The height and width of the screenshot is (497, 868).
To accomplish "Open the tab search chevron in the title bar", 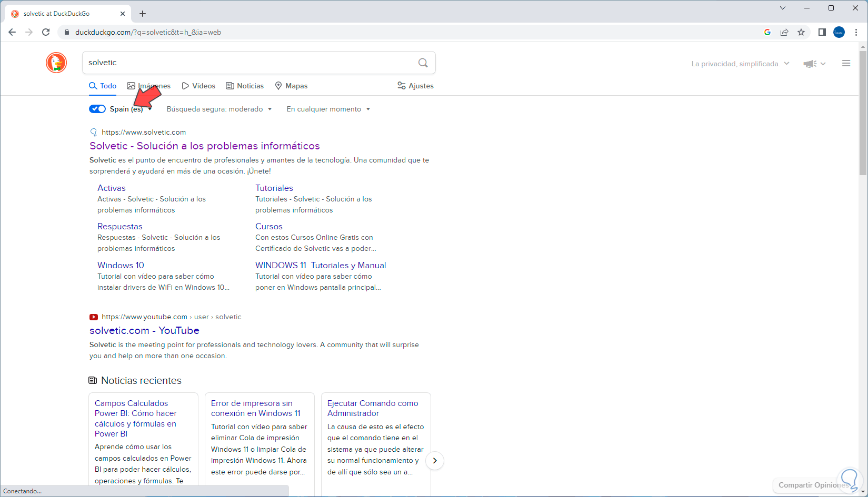I will click(783, 8).
